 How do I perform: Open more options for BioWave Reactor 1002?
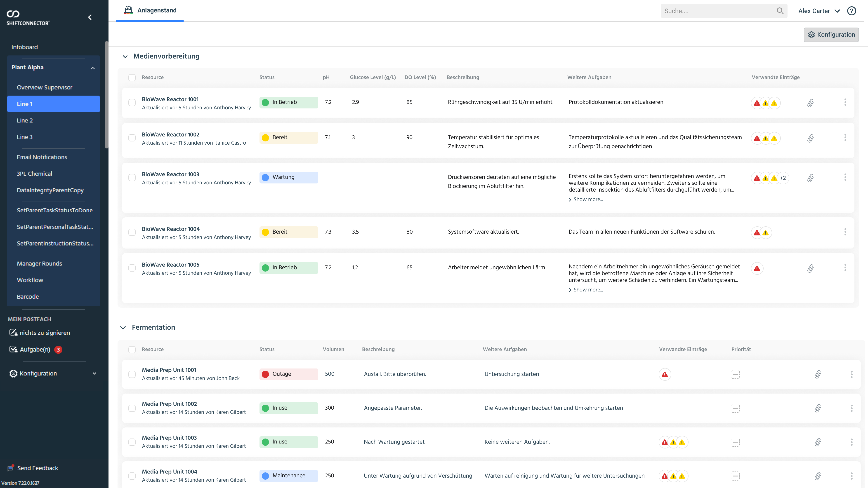click(845, 137)
